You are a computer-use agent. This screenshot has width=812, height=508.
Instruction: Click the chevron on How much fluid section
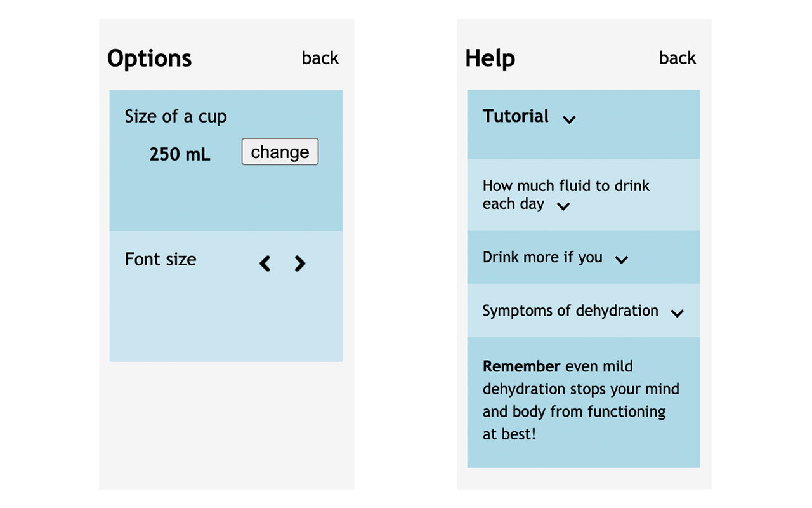click(x=563, y=207)
